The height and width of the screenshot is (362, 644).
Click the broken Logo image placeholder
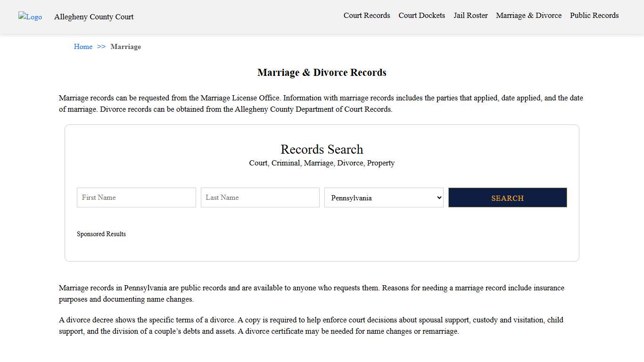click(x=30, y=17)
